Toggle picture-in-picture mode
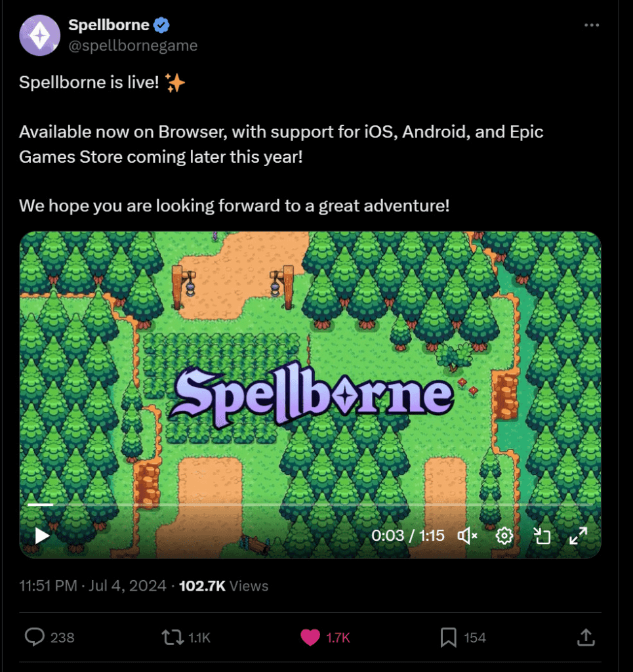This screenshot has width=633, height=672. (542, 535)
